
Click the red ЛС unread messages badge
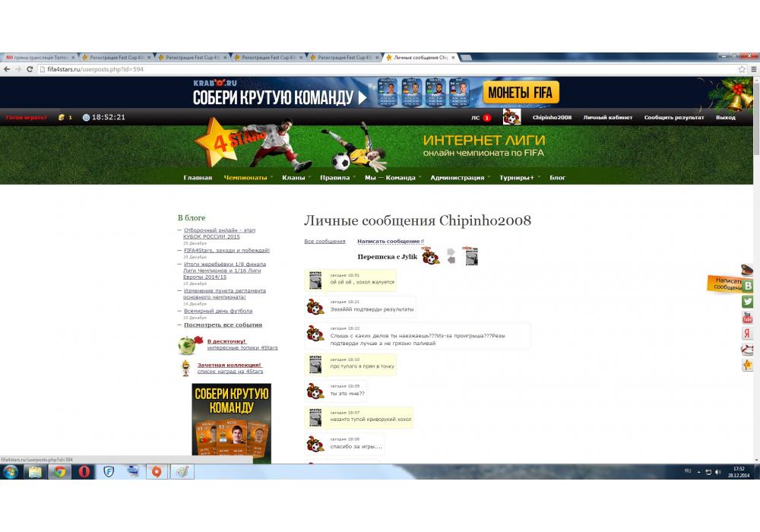[486, 118]
